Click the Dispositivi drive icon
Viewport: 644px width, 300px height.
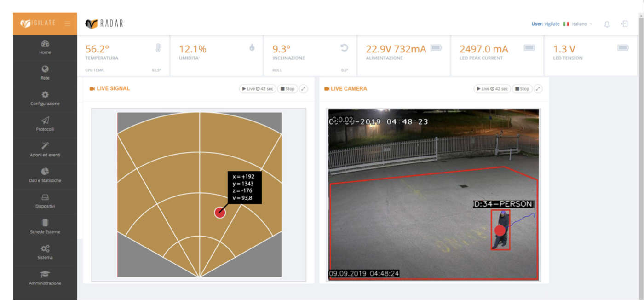coord(45,197)
